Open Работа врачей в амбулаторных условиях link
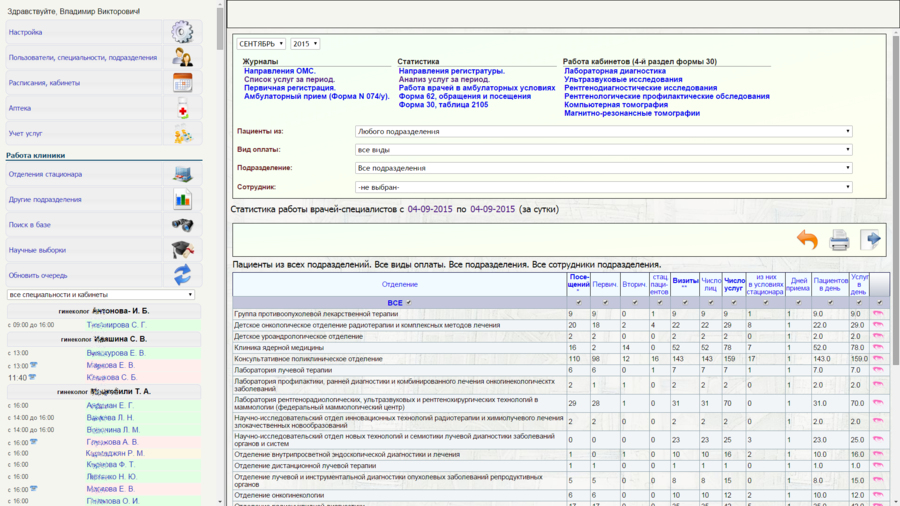900x506 pixels. [x=477, y=88]
